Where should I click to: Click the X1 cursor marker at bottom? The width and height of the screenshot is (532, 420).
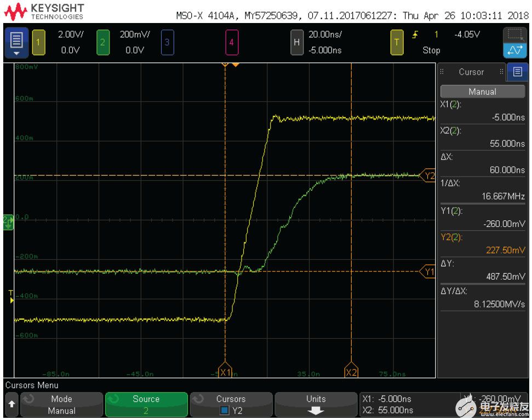[x=225, y=372]
